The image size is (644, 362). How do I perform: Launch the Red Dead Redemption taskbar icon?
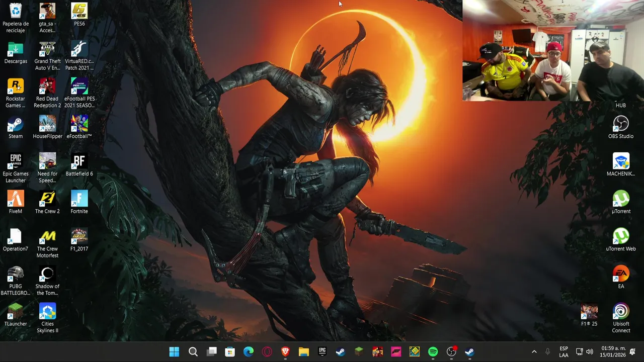[377, 352]
